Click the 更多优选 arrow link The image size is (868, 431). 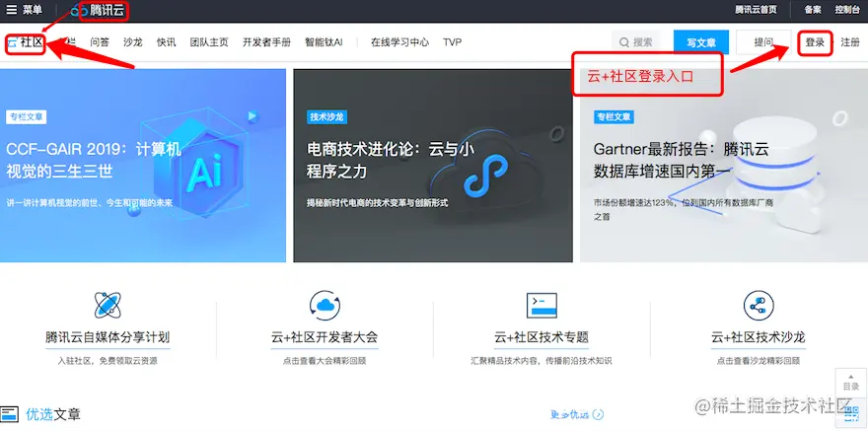[x=577, y=414]
